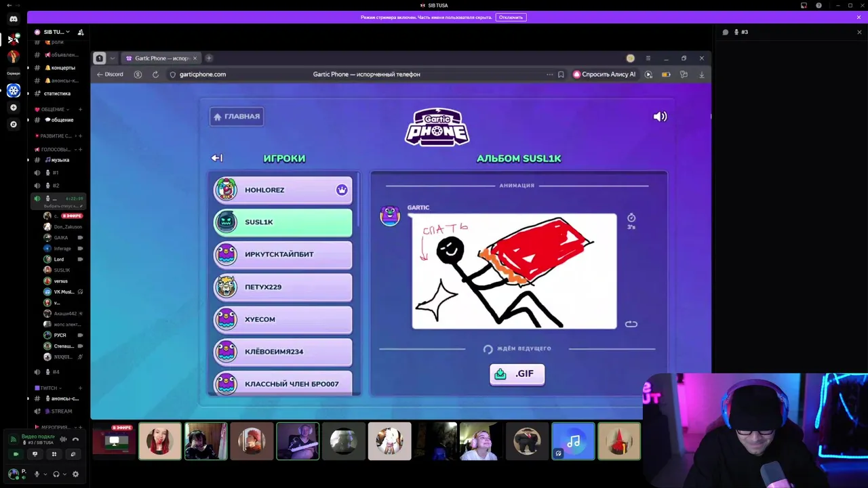Open Discord user settings gear
868x488 pixels.
coord(75,474)
